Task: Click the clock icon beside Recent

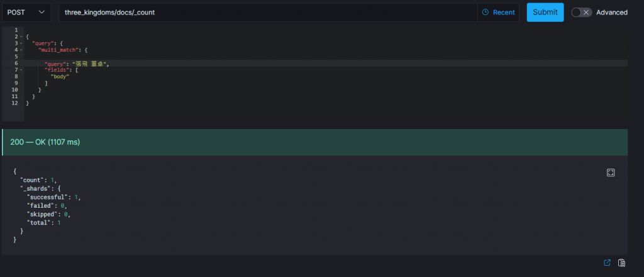Action: (486, 13)
